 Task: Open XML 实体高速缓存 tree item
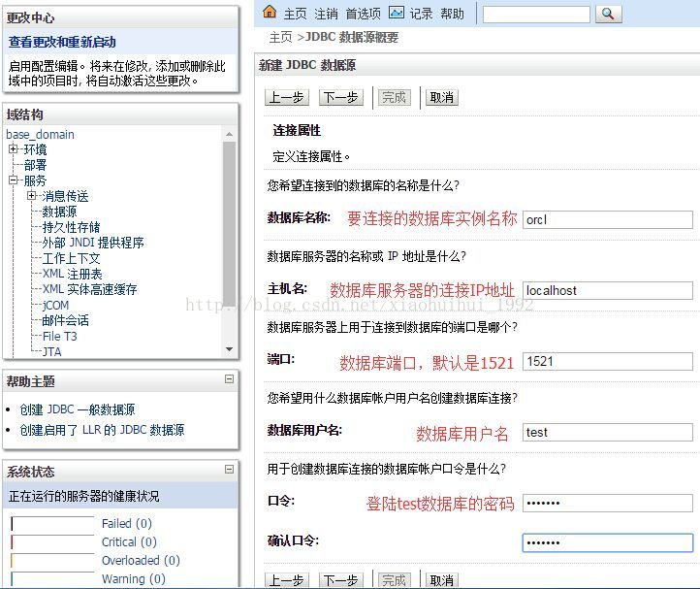click(90, 289)
